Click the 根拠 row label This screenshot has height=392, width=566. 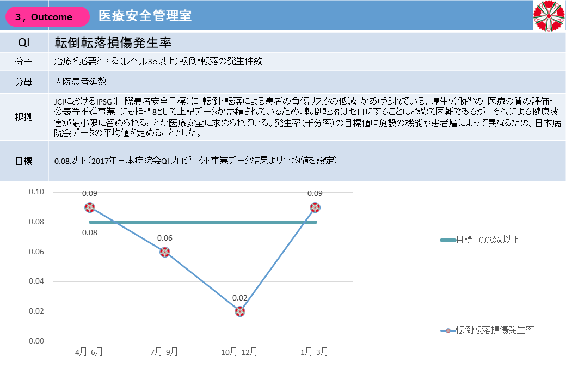(24, 117)
